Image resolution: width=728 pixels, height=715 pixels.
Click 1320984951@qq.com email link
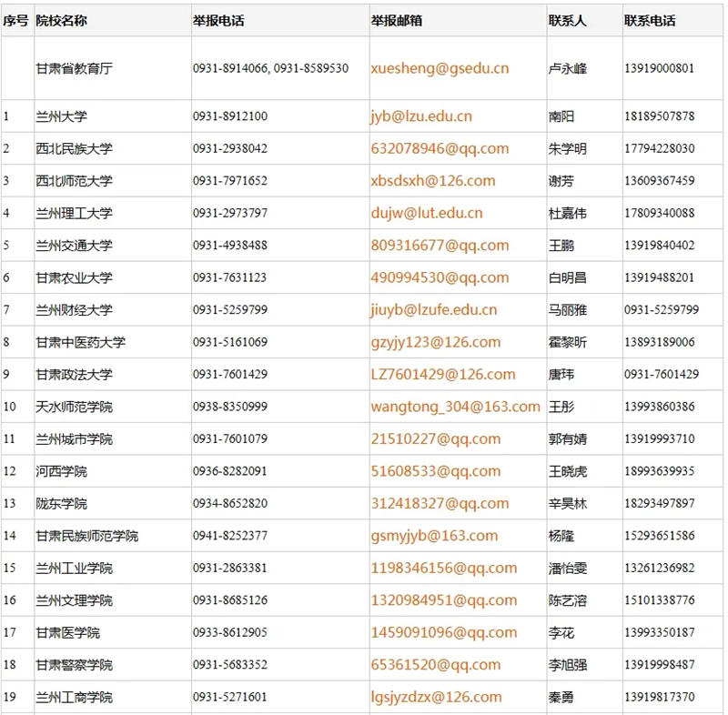(x=444, y=600)
